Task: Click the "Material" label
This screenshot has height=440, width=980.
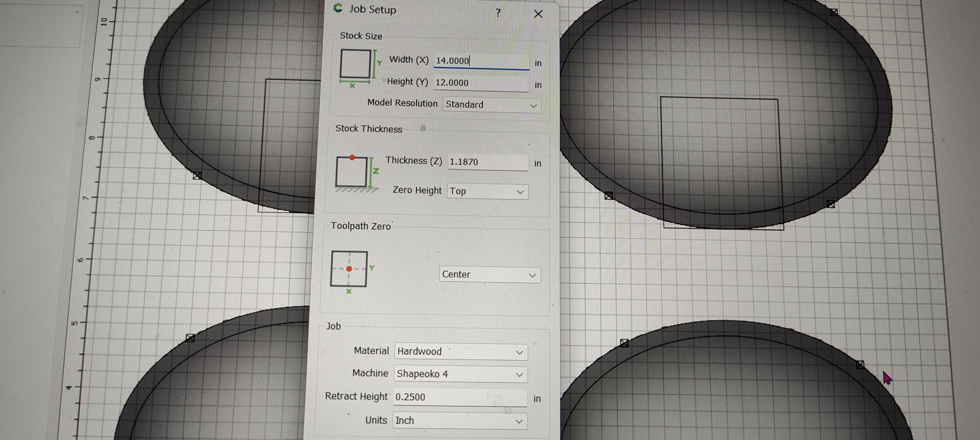Action: tap(371, 351)
